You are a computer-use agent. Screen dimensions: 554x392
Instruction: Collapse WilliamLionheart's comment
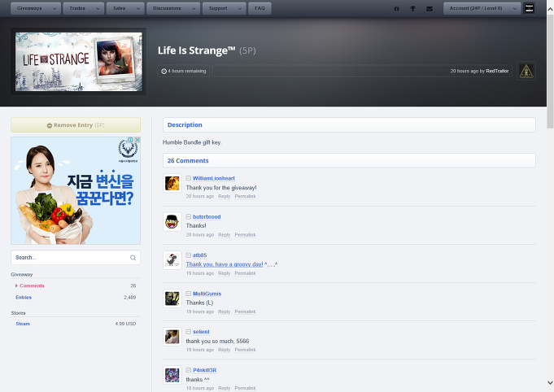pyautogui.click(x=189, y=178)
